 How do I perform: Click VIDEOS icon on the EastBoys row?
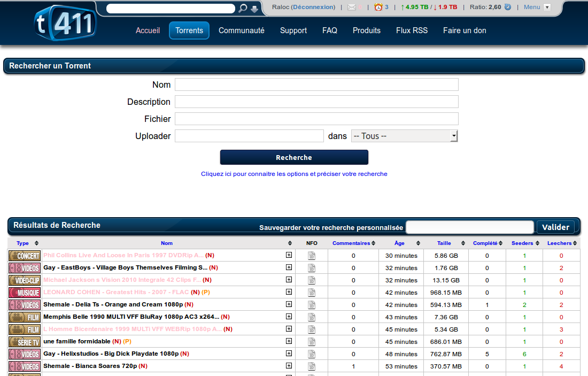pyautogui.click(x=25, y=268)
